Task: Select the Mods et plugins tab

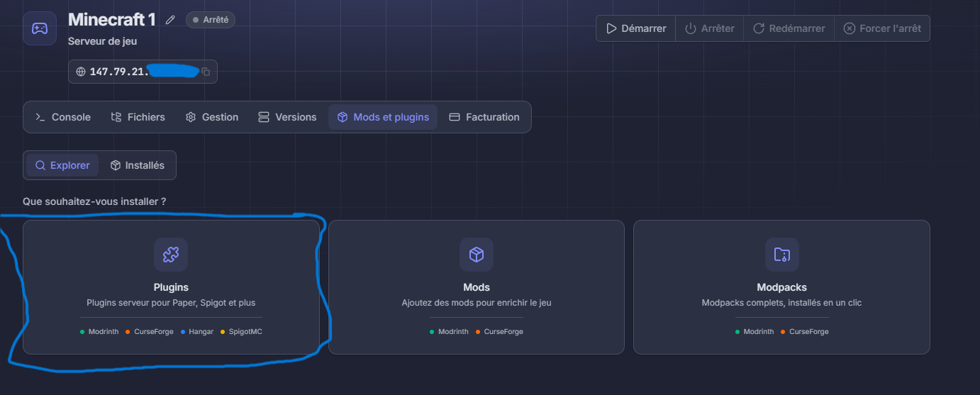Action: point(383,117)
